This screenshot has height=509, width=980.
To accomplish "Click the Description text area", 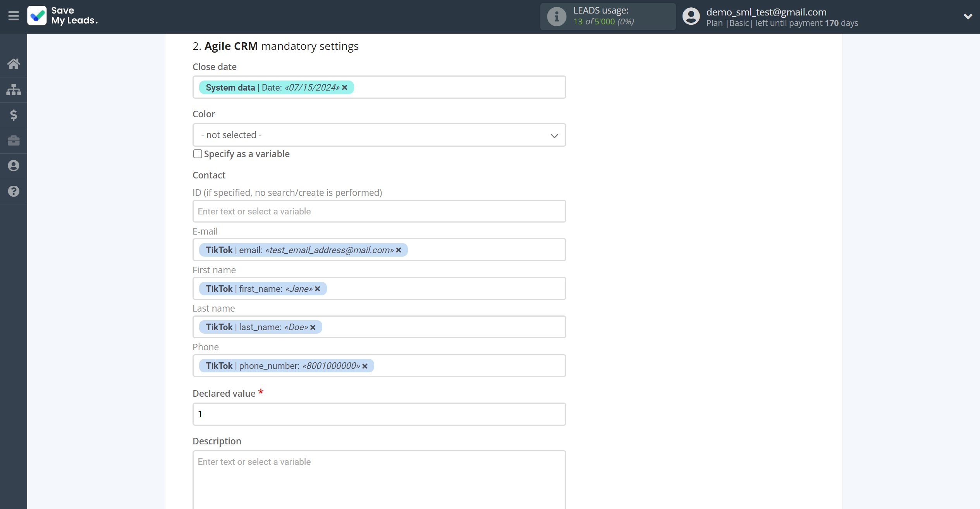I will tap(379, 480).
